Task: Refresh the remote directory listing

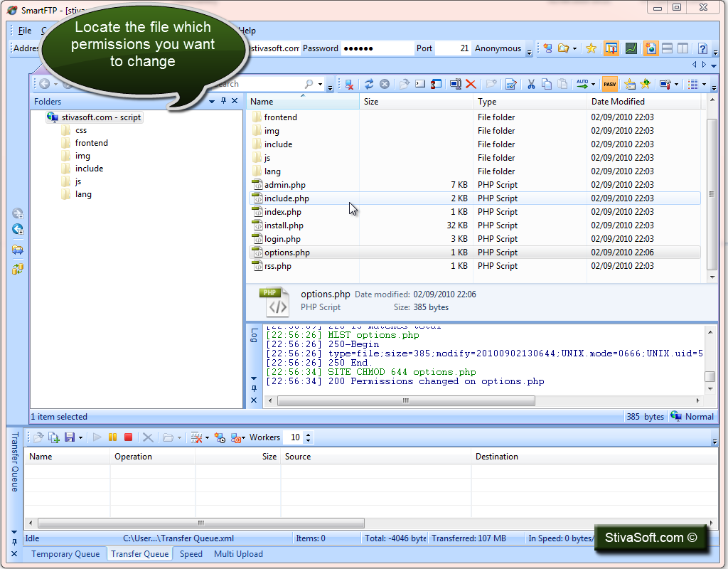Action: tap(369, 84)
